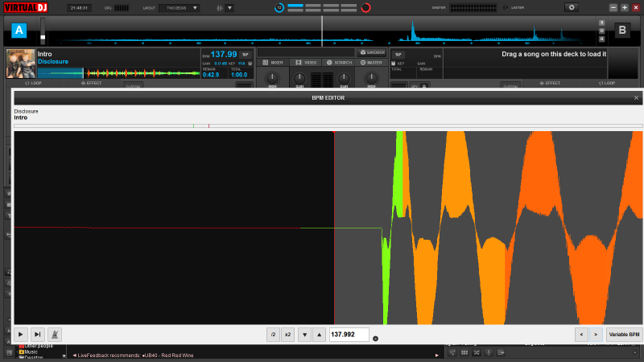Click the 137.99 BPM readout on deck A

[224, 54]
